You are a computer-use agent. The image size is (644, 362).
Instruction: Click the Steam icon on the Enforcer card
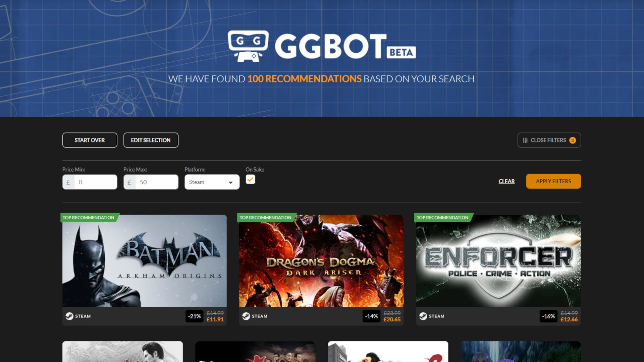tap(423, 316)
